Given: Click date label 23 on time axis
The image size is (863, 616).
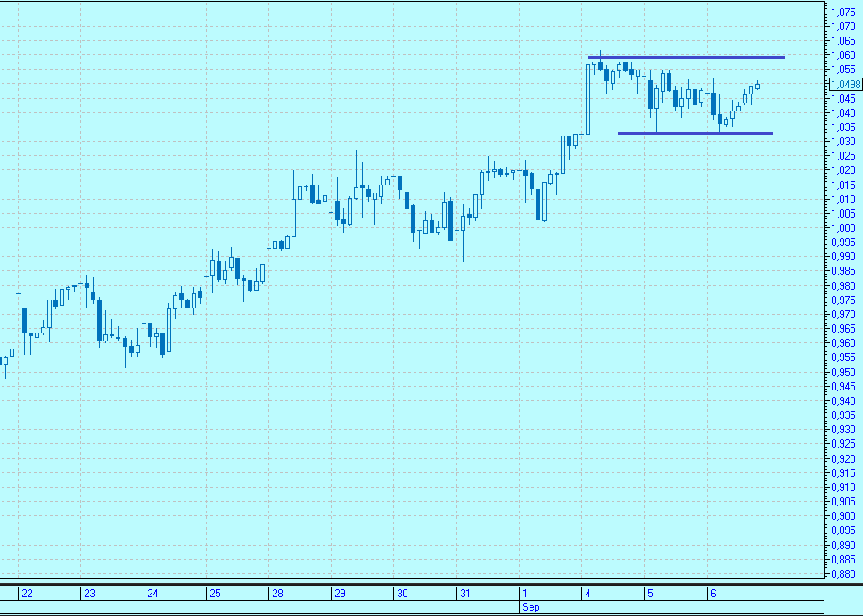Looking at the screenshot, I should 89,594.
